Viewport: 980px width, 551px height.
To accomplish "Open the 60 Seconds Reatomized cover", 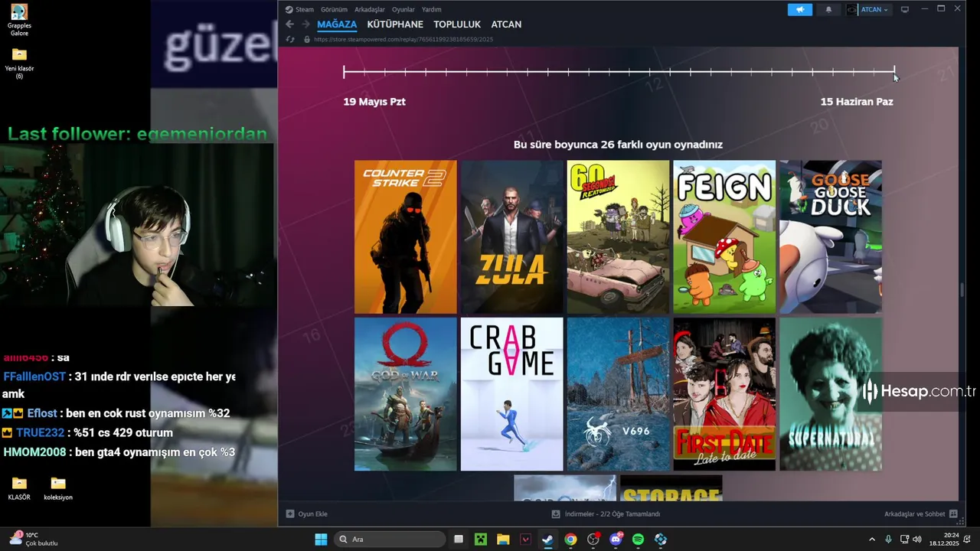I will [x=618, y=236].
